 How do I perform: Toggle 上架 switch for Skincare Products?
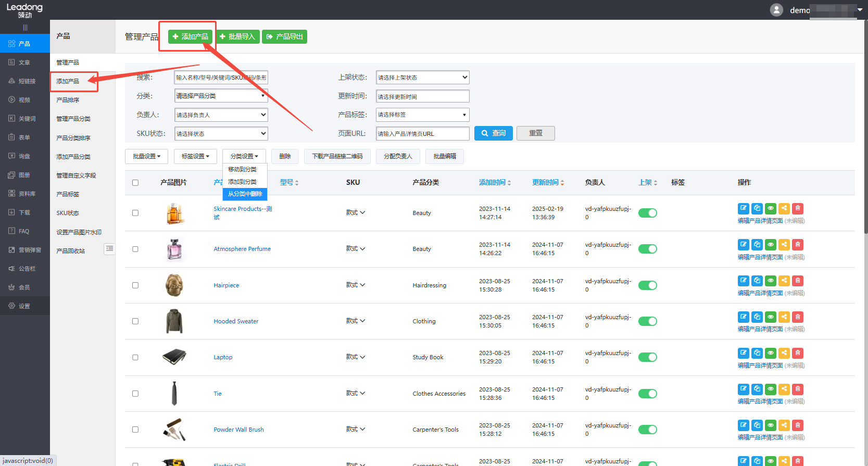tap(647, 213)
